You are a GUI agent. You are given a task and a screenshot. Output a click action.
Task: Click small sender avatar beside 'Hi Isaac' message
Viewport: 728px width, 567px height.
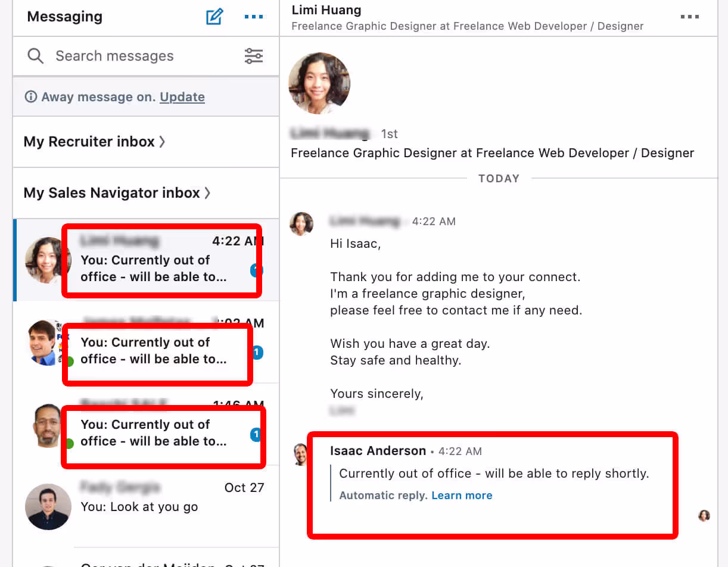tap(301, 224)
